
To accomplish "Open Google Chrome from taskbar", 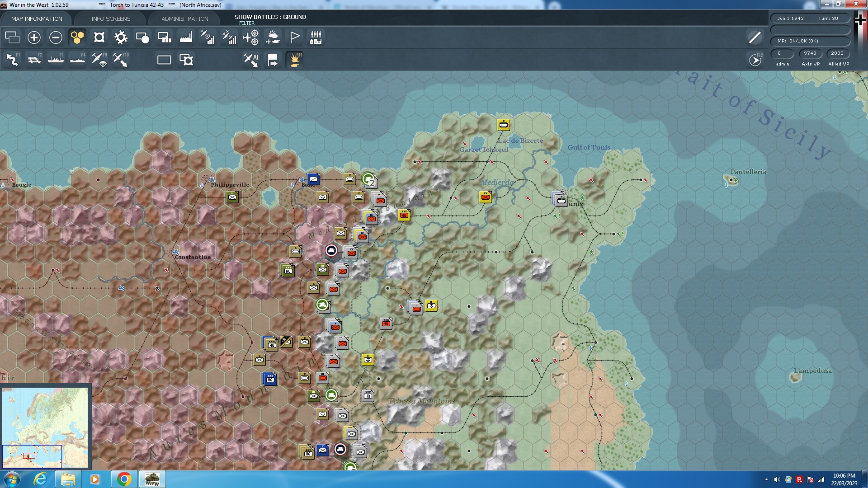I will pyautogui.click(x=124, y=479).
